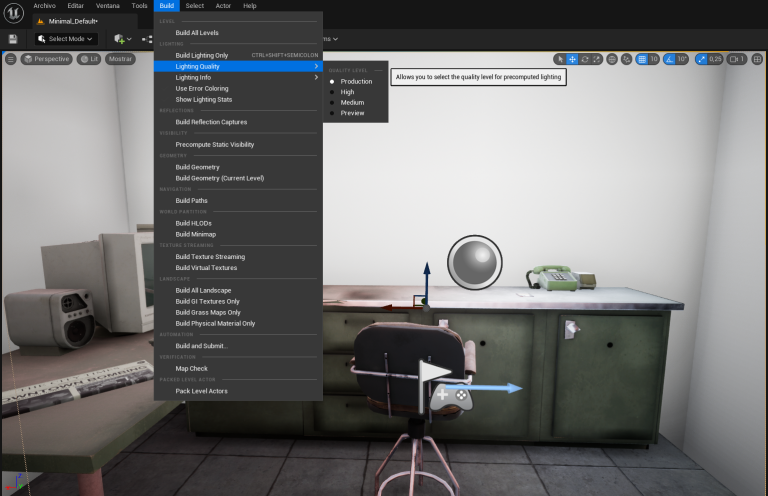Open the Mostrar show flags dropdown
Viewport: 768px width, 496px height.
point(120,59)
